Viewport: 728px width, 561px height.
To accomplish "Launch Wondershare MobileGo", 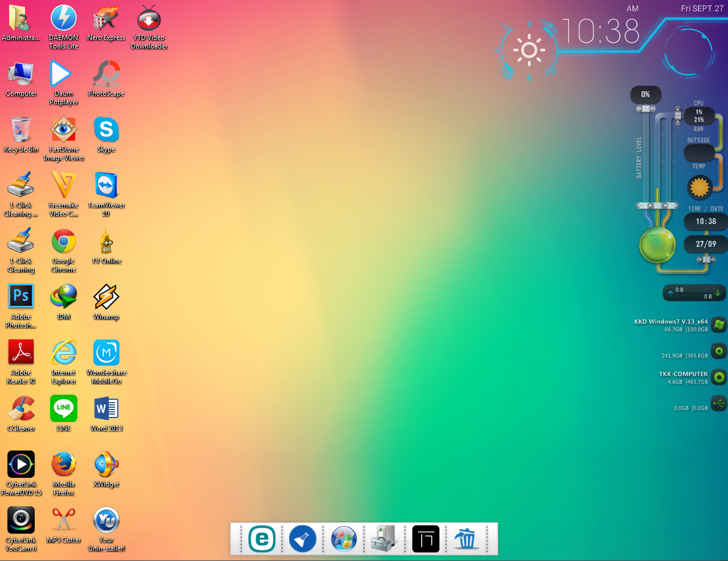I will pyautogui.click(x=106, y=353).
